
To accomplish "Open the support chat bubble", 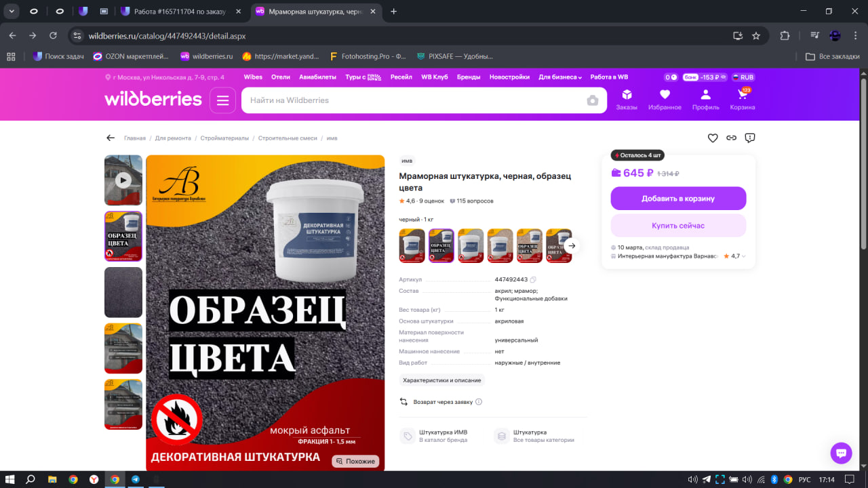I will point(841,453).
